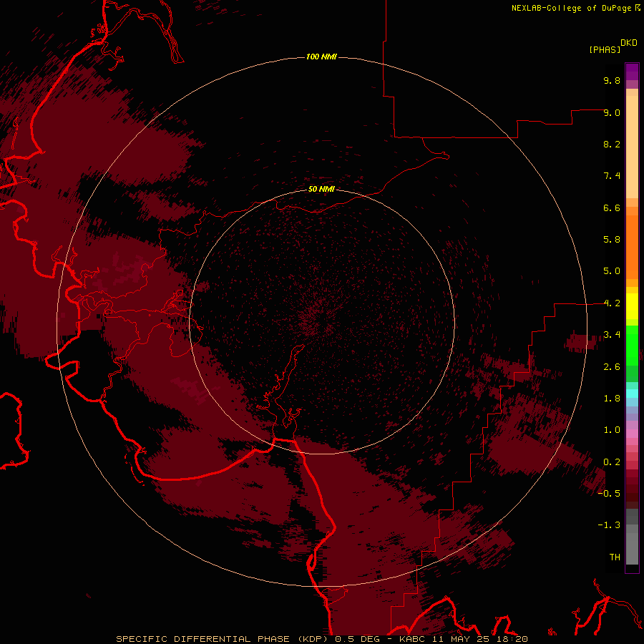Click the TH threshold label on legend
Image resolution: width=644 pixels, height=644 pixels.
[x=615, y=557]
